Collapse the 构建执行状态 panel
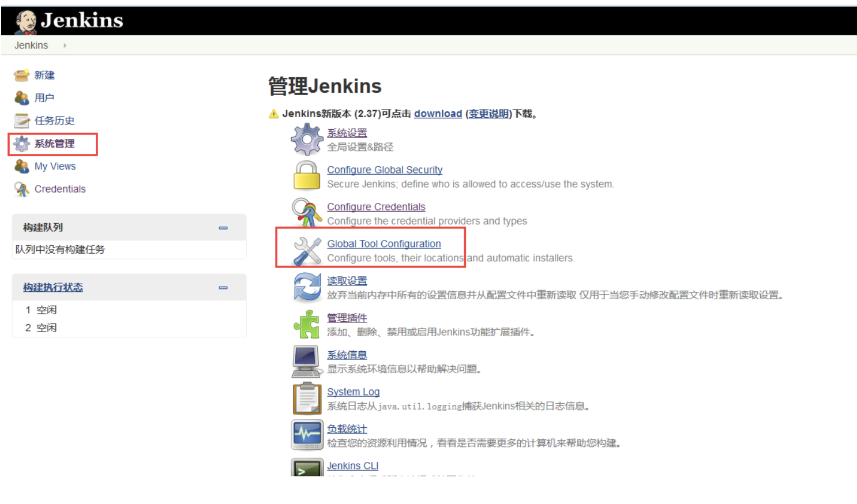 (223, 288)
